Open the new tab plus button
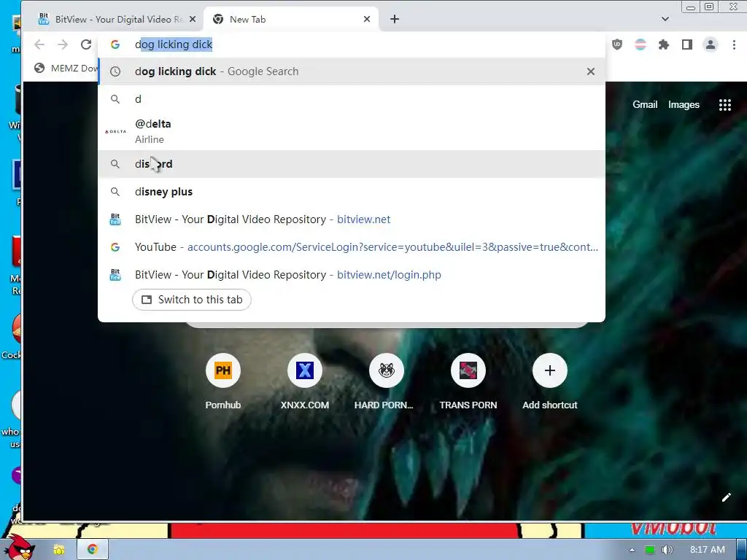The width and height of the screenshot is (747, 560). click(395, 19)
